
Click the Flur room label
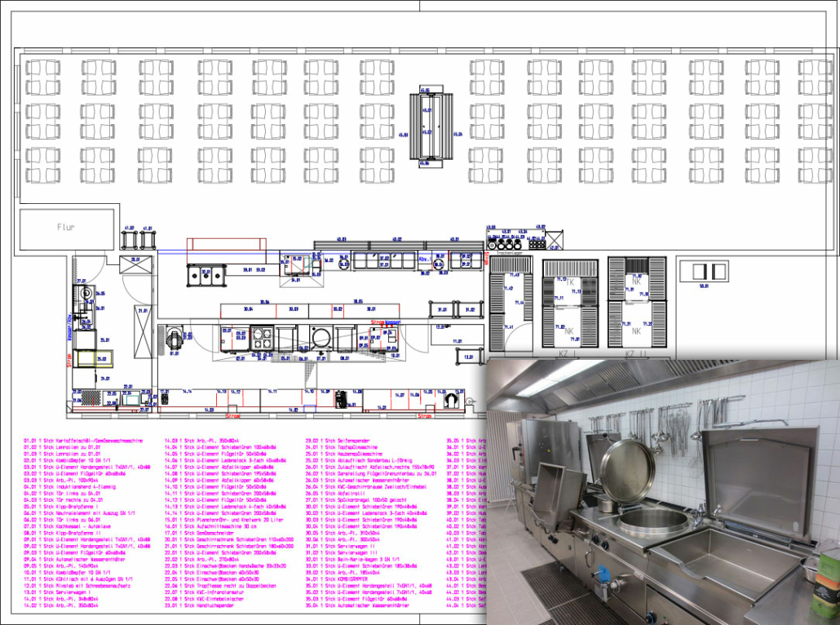tap(66, 227)
